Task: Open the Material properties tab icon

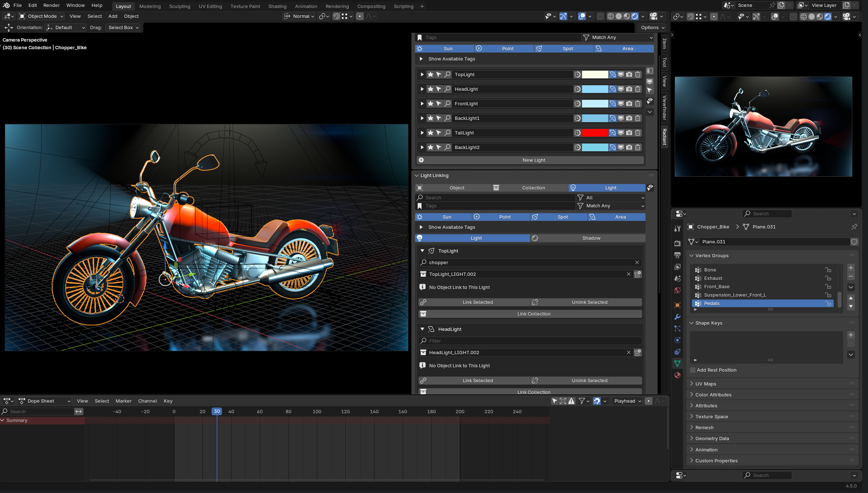Action: tap(677, 375)
